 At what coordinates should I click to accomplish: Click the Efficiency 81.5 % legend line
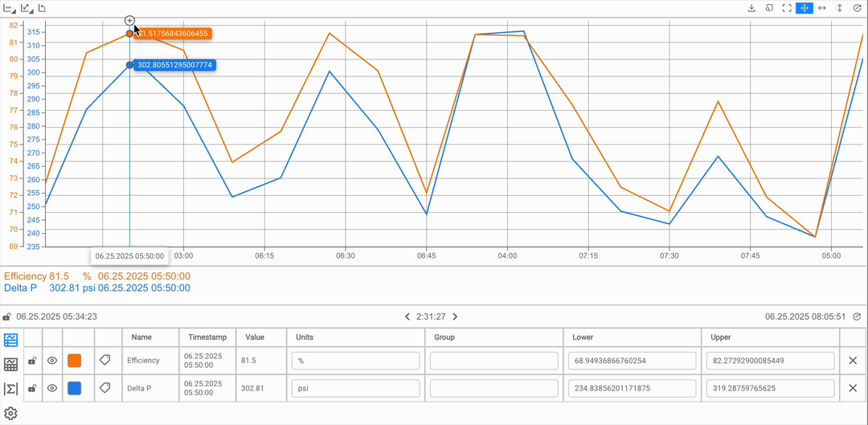97,276
